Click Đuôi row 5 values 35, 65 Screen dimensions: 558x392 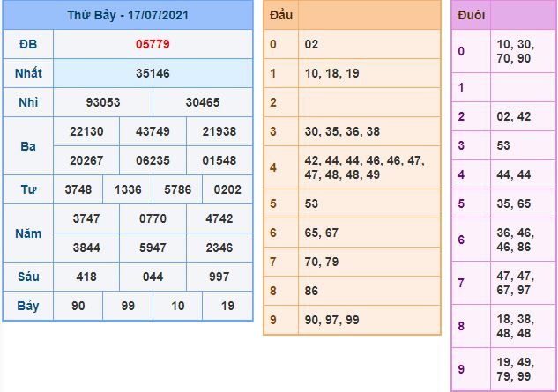[514, 203]
